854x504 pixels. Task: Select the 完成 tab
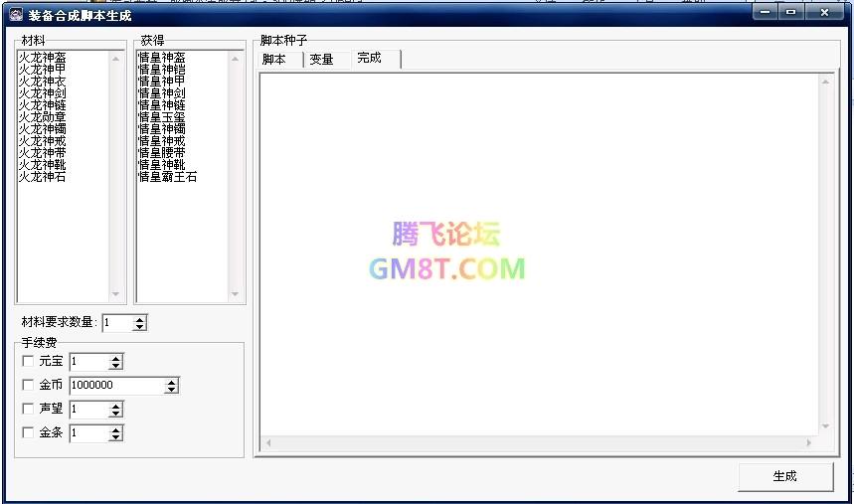click(x=370, y=58)
